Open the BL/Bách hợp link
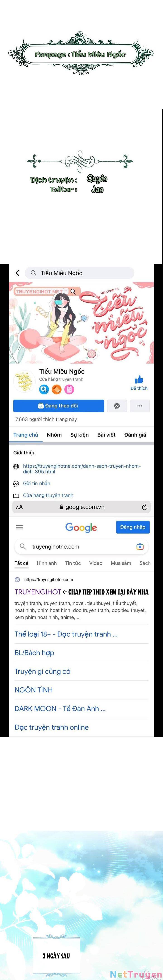 coord(34,653)
